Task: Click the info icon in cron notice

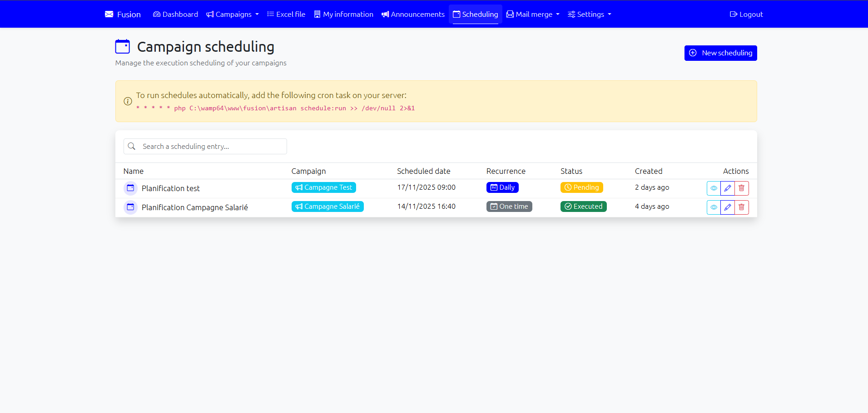Action: click(128, 101)
